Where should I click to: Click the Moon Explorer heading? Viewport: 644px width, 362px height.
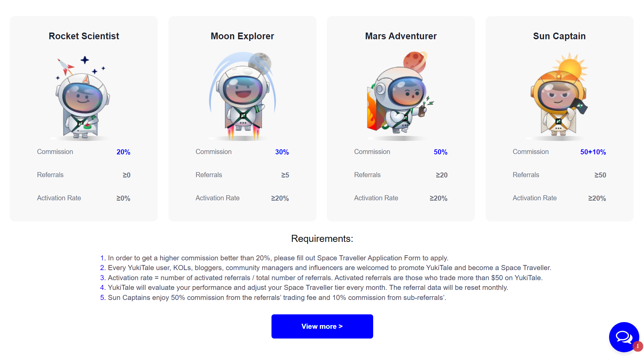click(x=242, y=36)
